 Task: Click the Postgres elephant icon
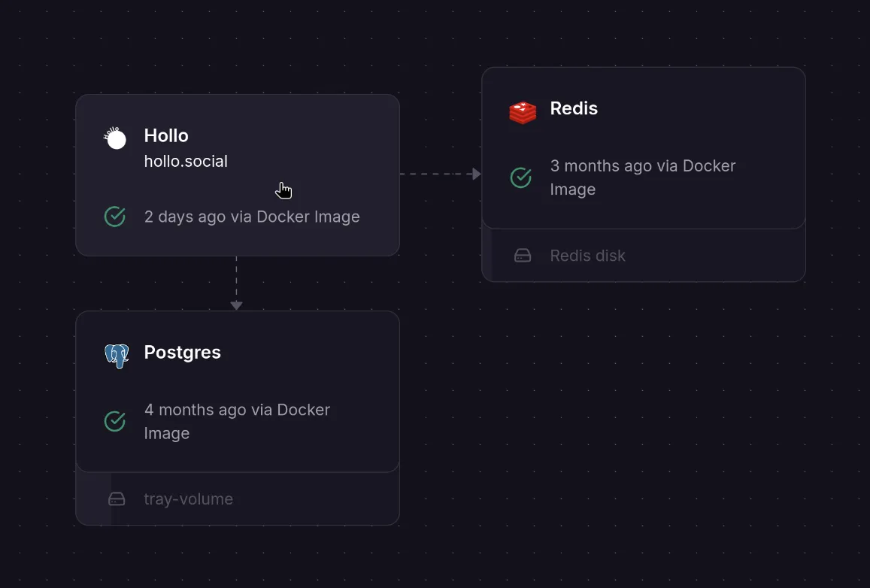tap(117, 355)
